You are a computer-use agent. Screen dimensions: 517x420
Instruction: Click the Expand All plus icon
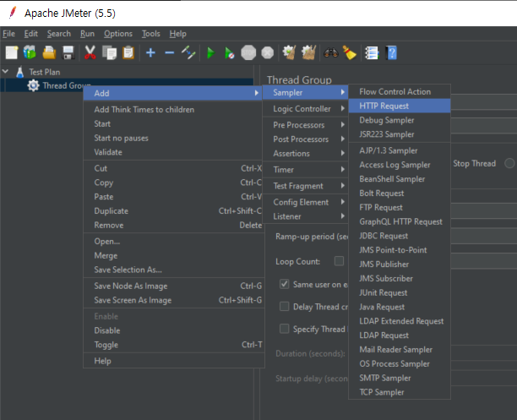150,52
